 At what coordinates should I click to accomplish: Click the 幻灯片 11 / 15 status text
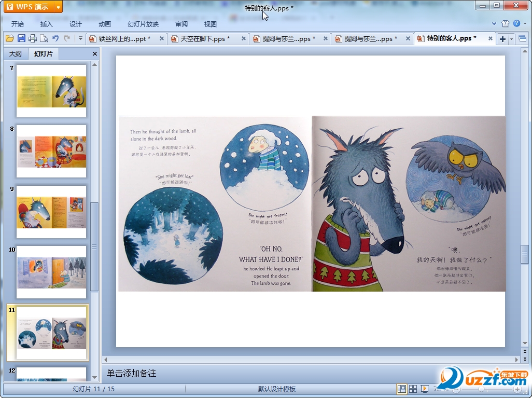coord(94,389)
